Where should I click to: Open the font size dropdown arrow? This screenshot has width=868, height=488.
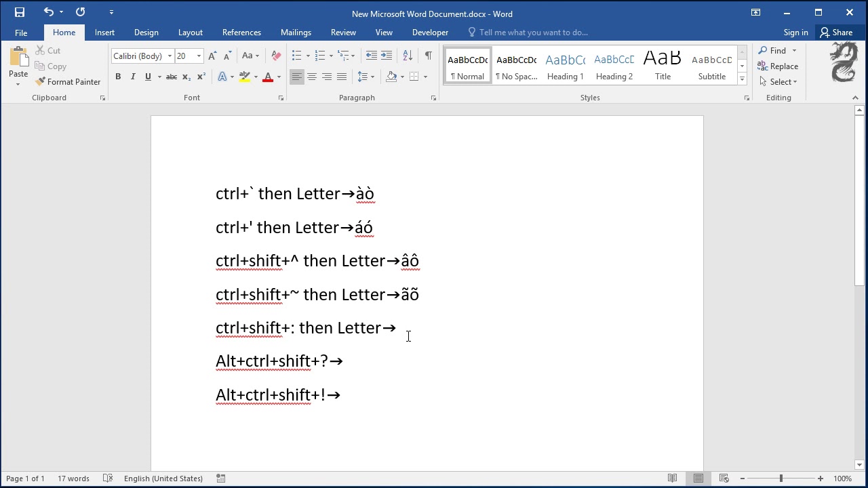point(199,56)
